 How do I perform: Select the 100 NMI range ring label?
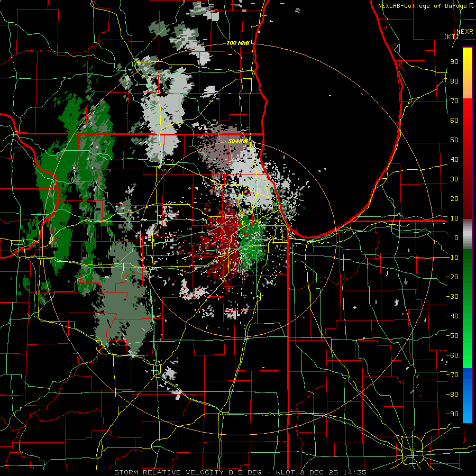tap(238, 43)
